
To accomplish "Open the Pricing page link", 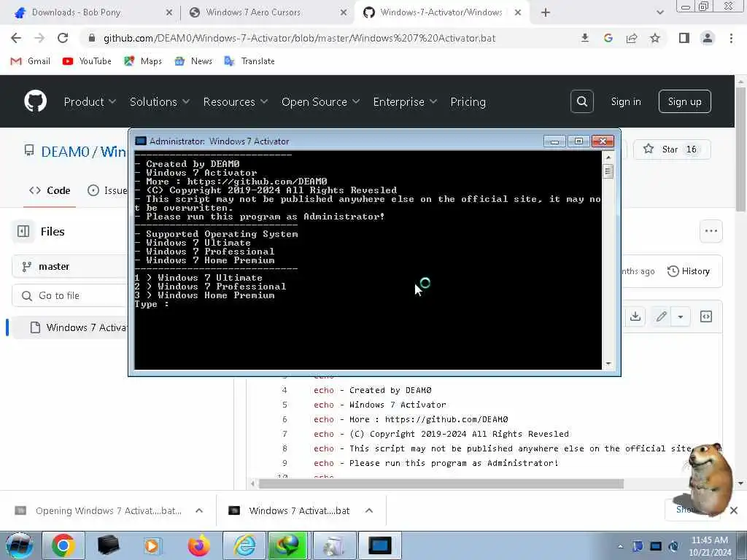I will point(468,102).
